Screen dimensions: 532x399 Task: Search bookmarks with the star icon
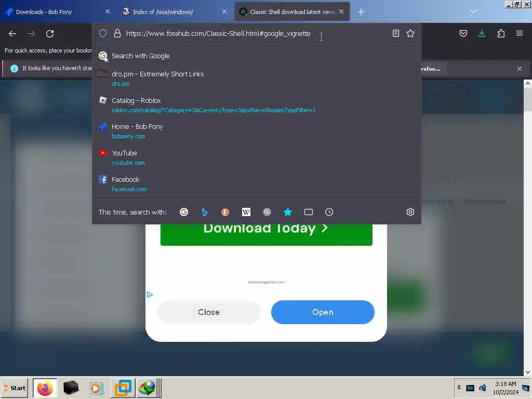288,212
